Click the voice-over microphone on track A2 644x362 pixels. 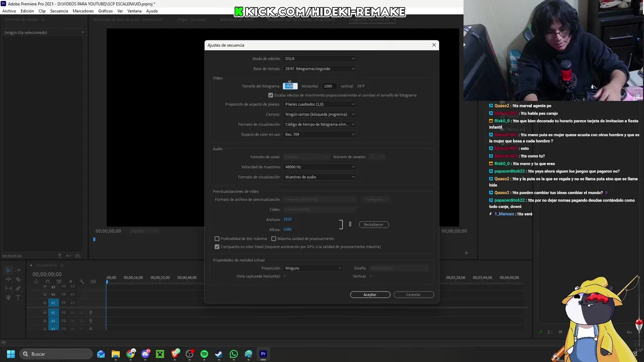(x=91, y=321)
